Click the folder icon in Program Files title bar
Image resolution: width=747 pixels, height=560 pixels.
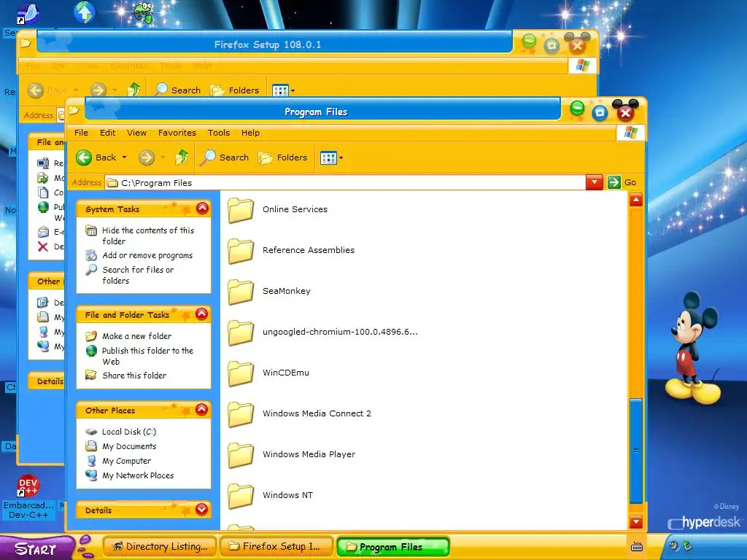click(74, 111)
